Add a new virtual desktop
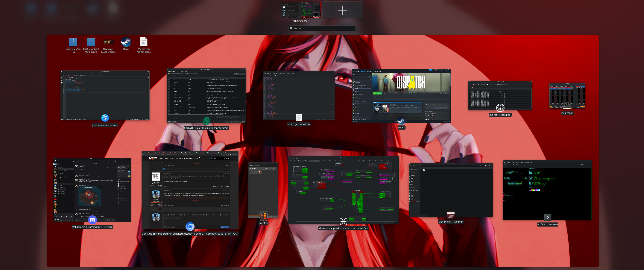Image resolution: width=644 pixels, height=270 pixels. 343,10
